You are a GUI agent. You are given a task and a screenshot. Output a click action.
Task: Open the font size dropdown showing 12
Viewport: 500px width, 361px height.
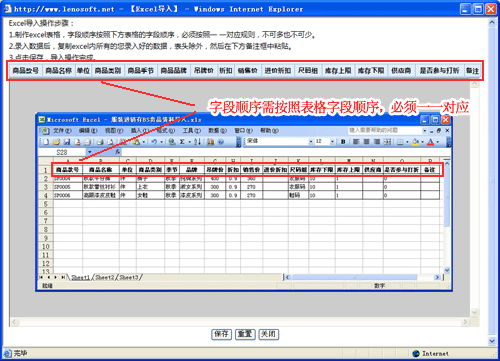(x=332, y=142)
